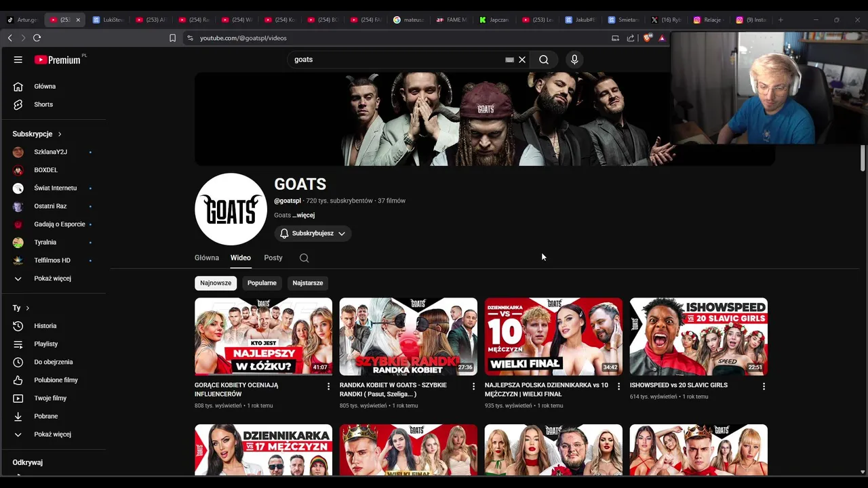868x488 pixels.
Task: Switch to the channel Główna tab
Action: click(x=207, y=258)
